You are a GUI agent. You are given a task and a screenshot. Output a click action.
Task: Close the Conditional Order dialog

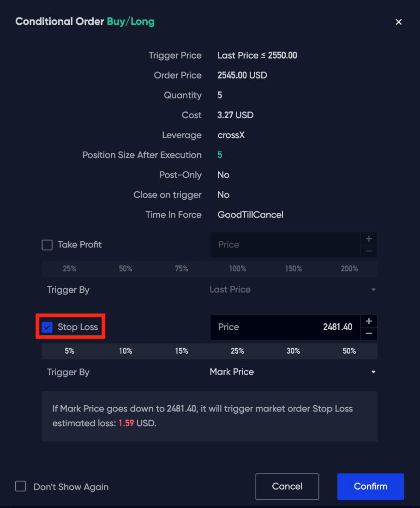coord(399,22)
